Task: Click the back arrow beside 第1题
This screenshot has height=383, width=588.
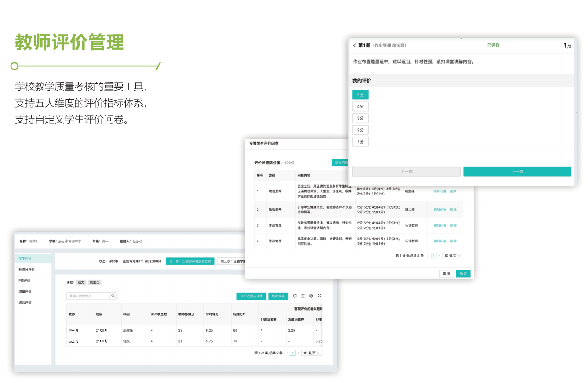Action: point(355,46)
